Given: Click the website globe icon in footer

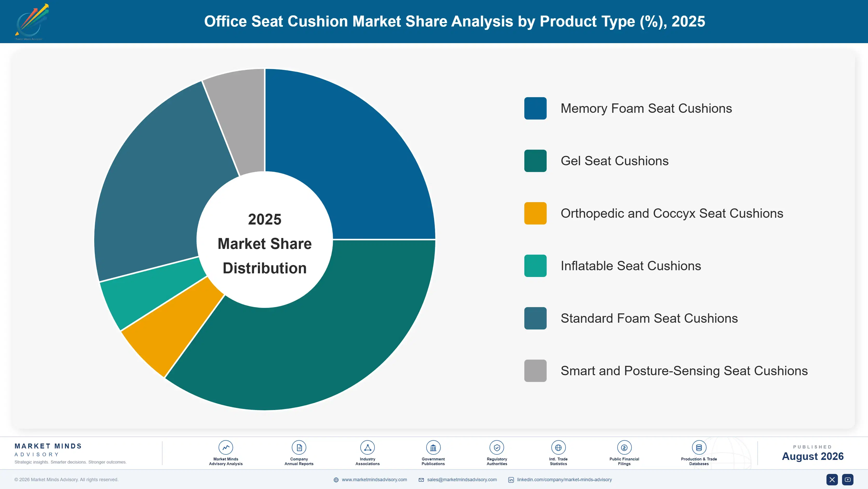Looking at the screenshot, I should coord(336,480).
